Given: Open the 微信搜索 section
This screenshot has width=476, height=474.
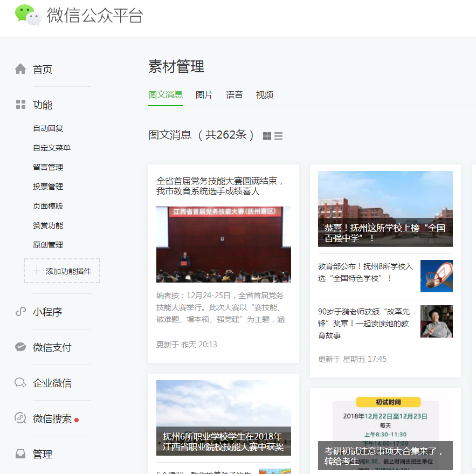Looking at the screenshot, I should [52, 418].
